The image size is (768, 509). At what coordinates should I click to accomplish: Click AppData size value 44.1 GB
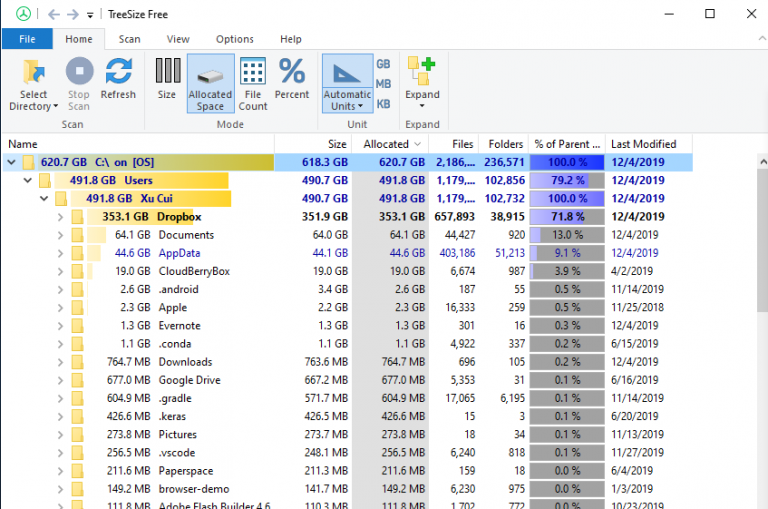[x=330, y=253]
